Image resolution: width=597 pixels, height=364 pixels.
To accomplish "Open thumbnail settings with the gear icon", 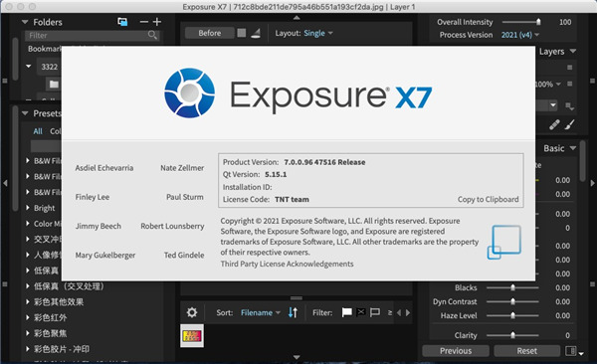I will [192, 312].
